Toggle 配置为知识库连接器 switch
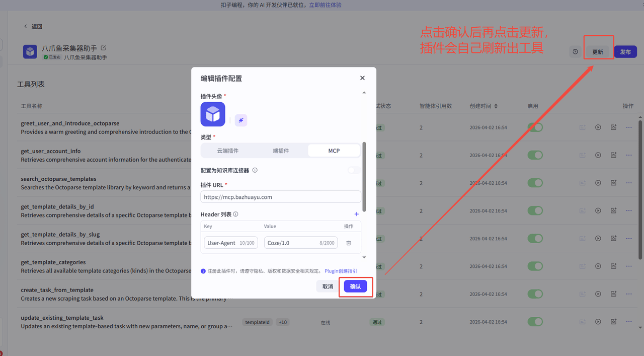The width and height of the screenshot is (644, 356). tap(354, 170)
